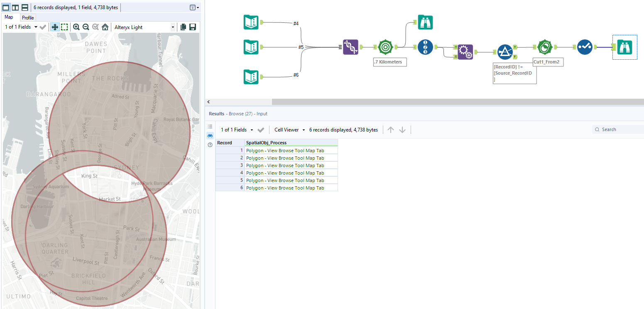Select the Filter tool with the RecordID expression
The image size is (644, 309).
point(506,52)
